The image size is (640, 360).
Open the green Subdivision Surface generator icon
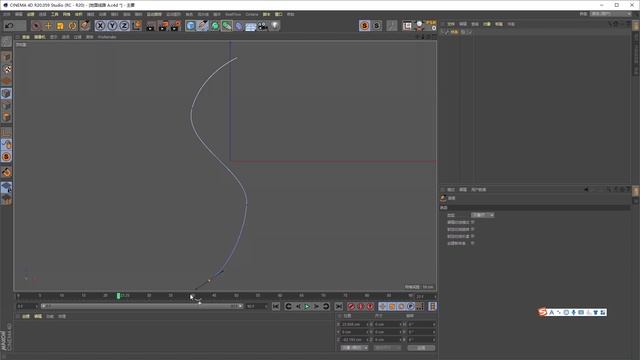pos(215,26)
